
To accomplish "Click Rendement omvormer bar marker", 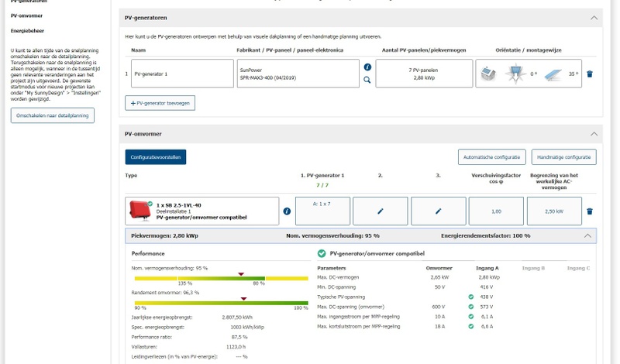I will tap(243, 299).
